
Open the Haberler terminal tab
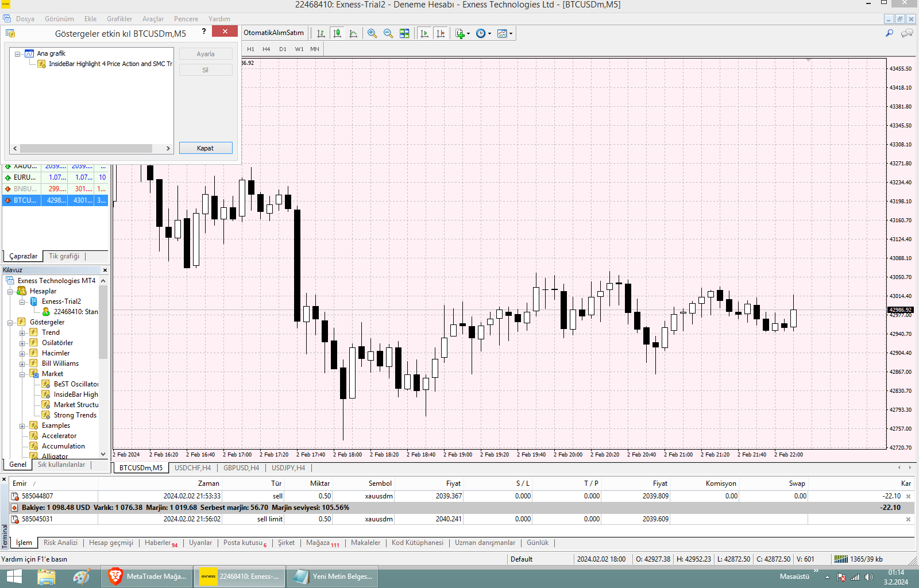pyautogui.click(x=161, y=543)
